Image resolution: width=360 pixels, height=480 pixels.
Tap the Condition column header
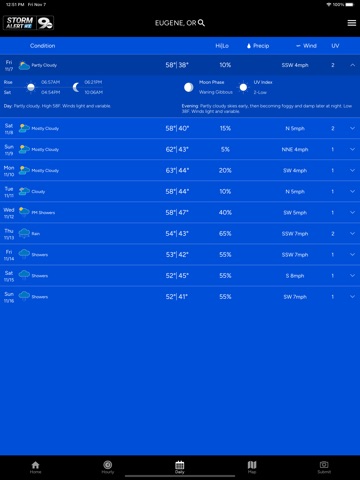[42, 46]
